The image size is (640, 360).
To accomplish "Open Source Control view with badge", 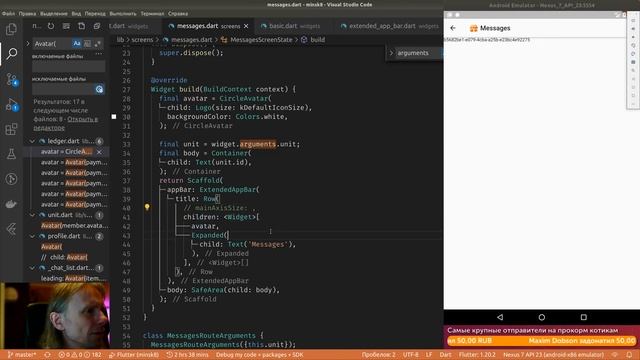I will 11,79.
